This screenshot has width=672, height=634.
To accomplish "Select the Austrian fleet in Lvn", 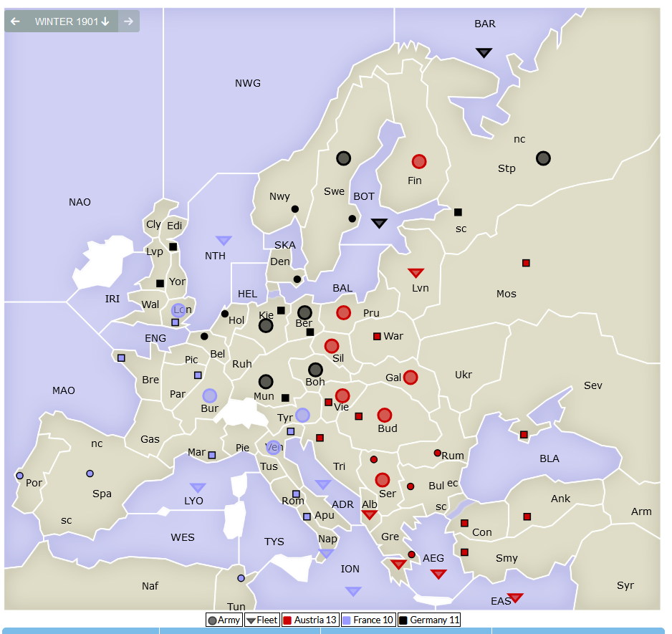I will point(416,273).
